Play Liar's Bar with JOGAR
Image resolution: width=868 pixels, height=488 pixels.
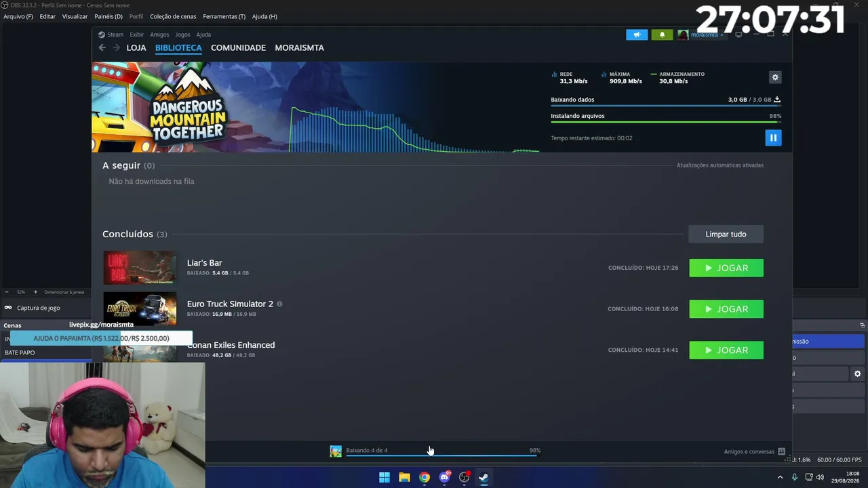coord(726,268)
